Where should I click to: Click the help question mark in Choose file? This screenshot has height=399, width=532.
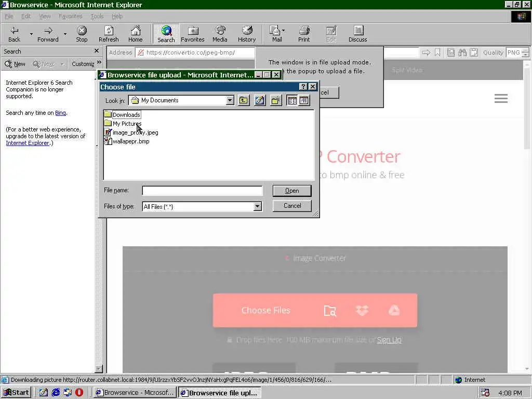click(x=303, y=87)
